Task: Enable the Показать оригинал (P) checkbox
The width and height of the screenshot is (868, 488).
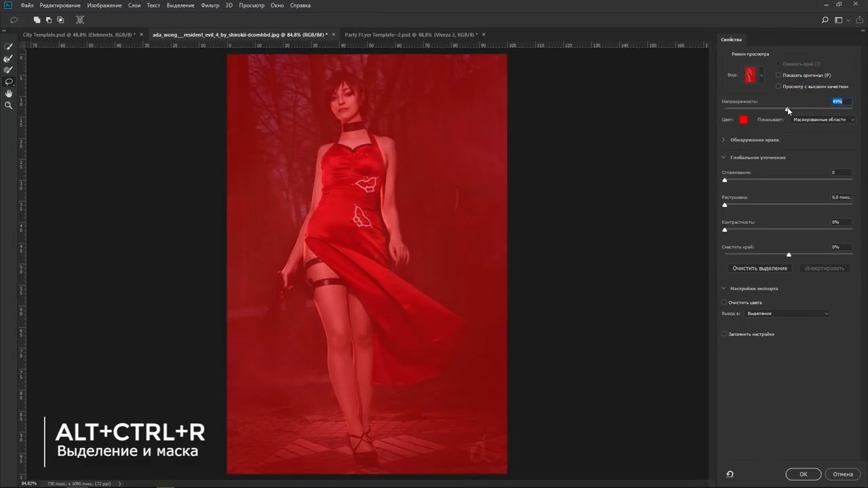Action: (x=778, y=75)
